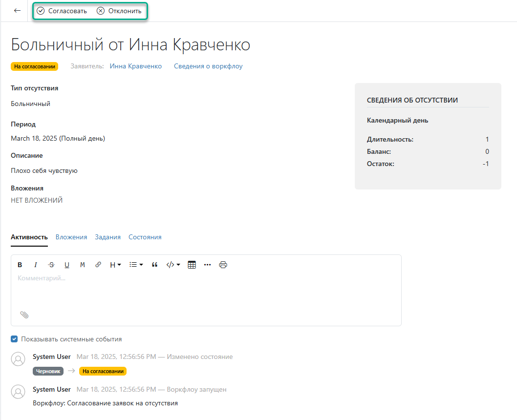Open the heading H dropdown

tap(115, 265)
